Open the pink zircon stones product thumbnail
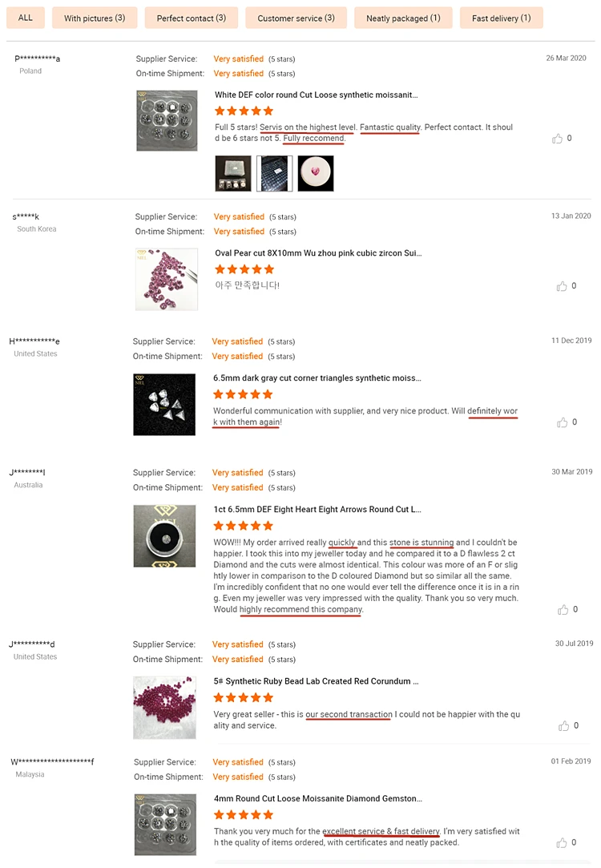Viewport: 601px width, 868px height. click(167, 279)
